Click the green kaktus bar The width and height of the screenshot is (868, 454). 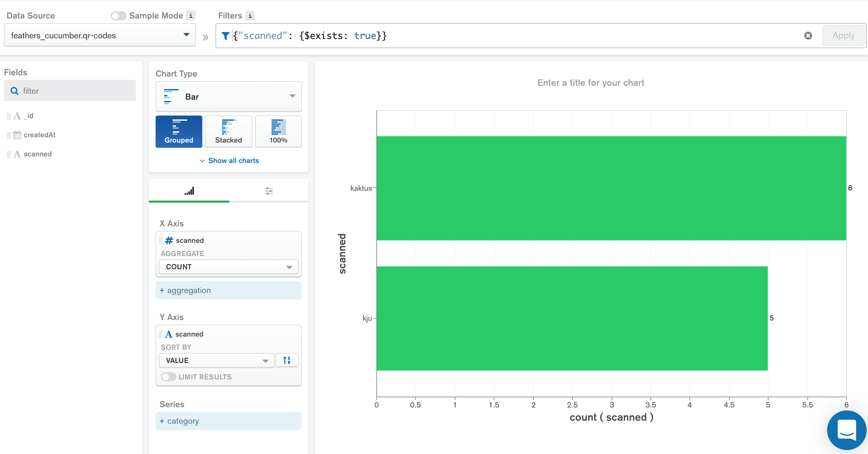(x=611, y=188)
